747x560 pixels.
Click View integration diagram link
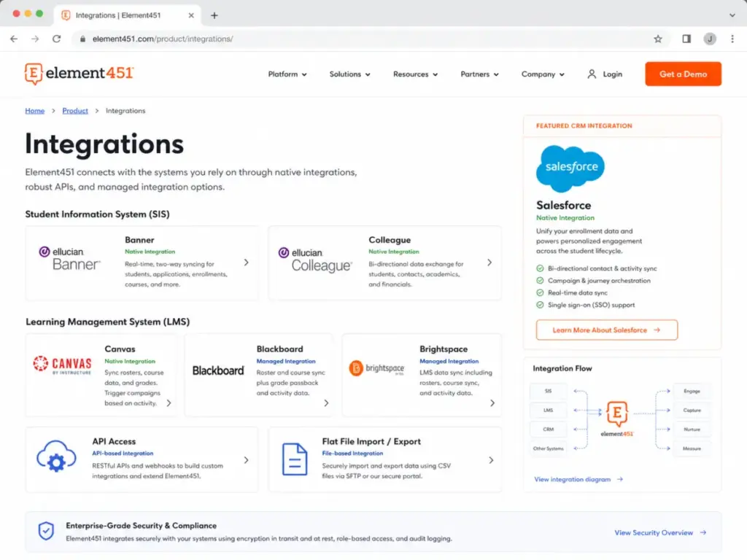(578, 479)
